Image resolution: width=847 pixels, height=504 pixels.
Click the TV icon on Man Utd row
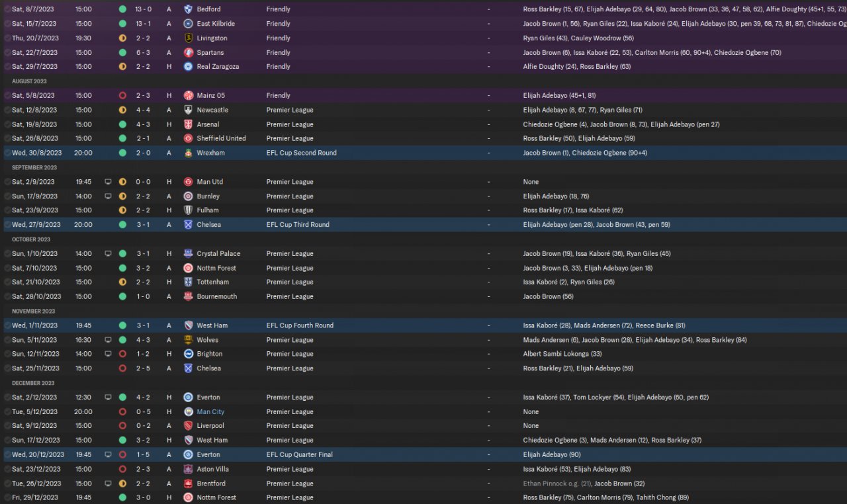tap(108, 182)
